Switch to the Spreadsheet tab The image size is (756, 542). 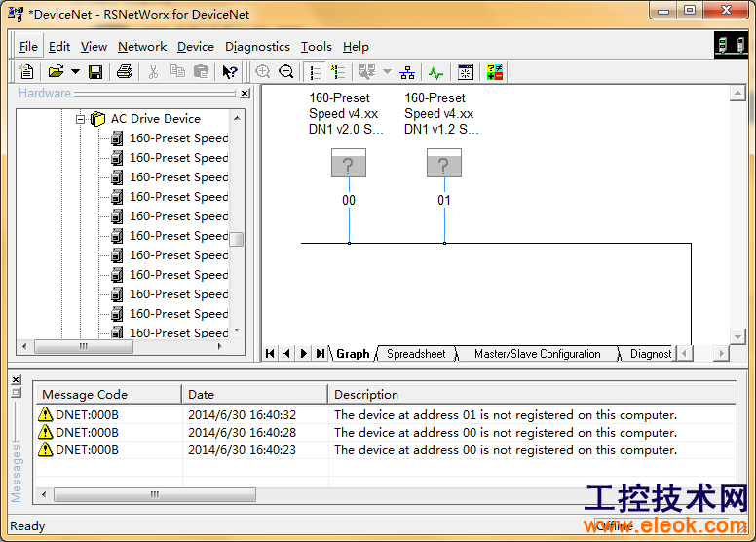[416, 354]
